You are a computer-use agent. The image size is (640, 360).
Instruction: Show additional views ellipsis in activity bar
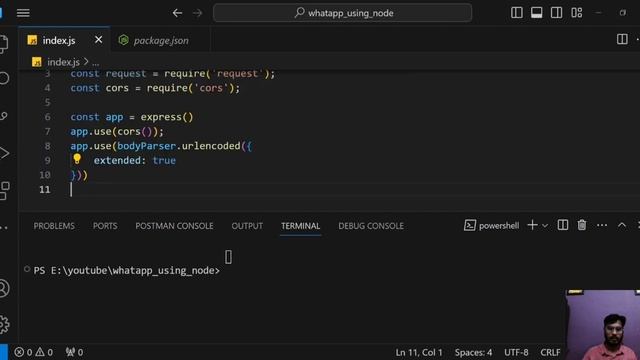tap(4, 227)
